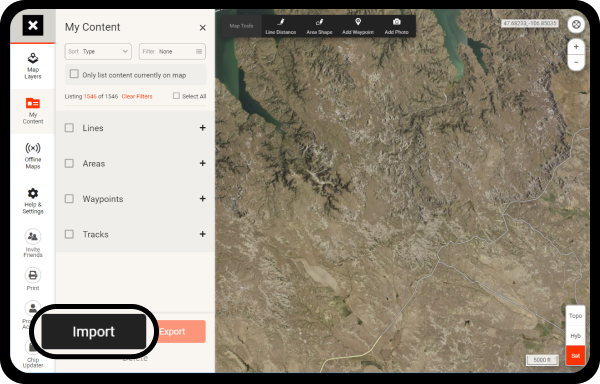The height and width of the screenshot is (384, 600).
Task: Select the Add Photo tool
Action: pyautogui.click(x=396, y=26)
